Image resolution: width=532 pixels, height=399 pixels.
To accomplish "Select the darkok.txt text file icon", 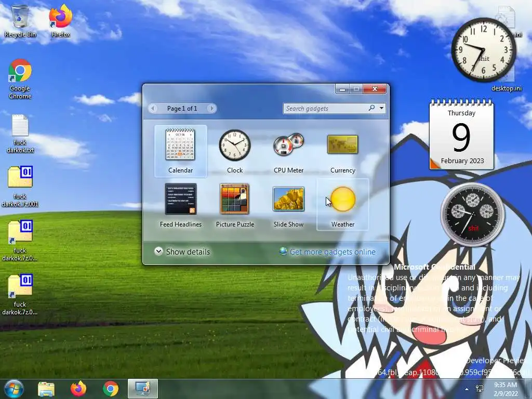I will [20, 134].
